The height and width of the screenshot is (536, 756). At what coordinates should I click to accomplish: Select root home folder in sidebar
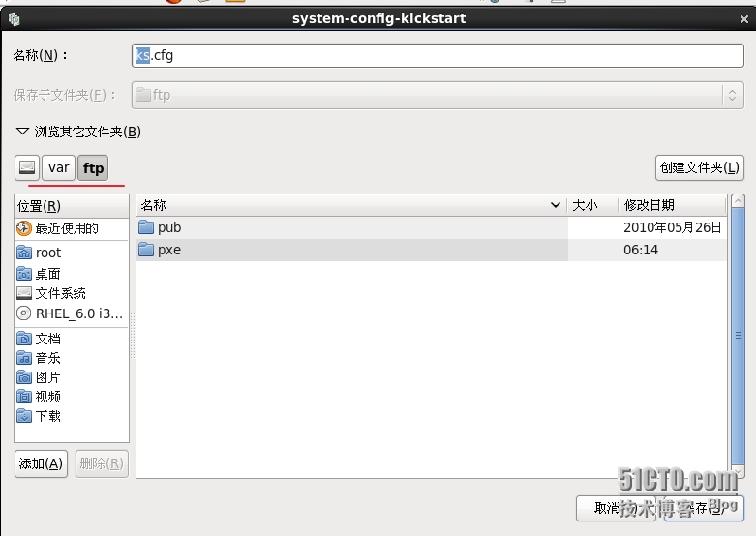(x=72, y=253)
